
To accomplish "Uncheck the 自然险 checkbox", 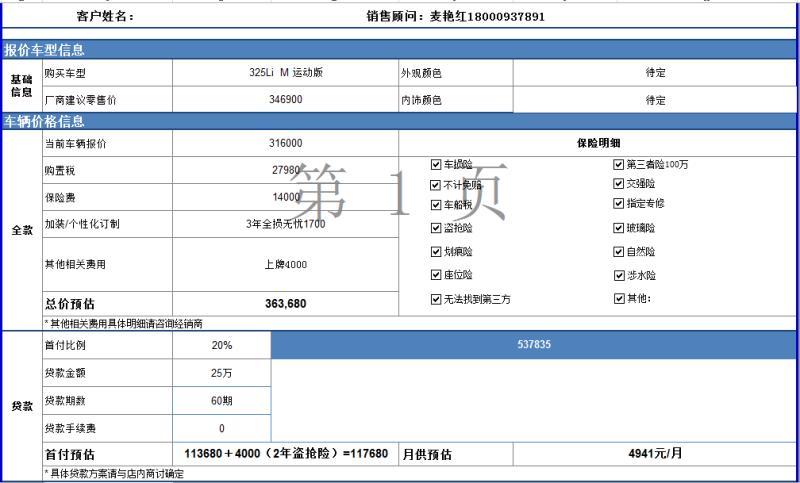I will tap(619, 251).
